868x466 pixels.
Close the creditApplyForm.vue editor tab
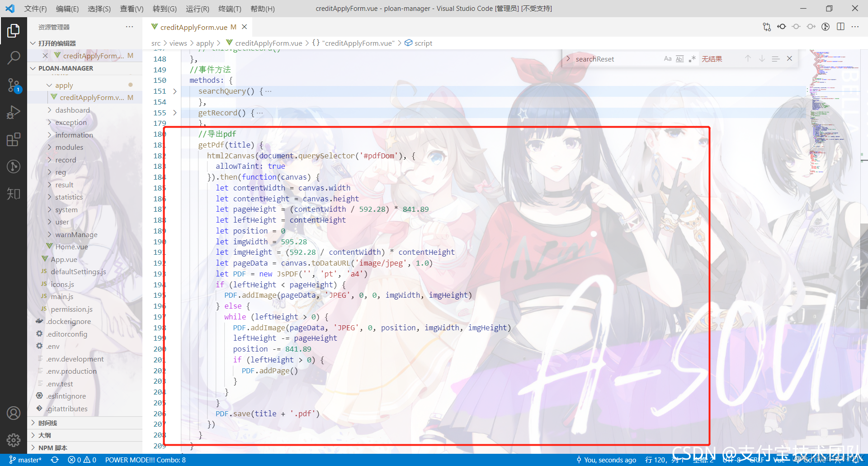click(x=245, y=27)
